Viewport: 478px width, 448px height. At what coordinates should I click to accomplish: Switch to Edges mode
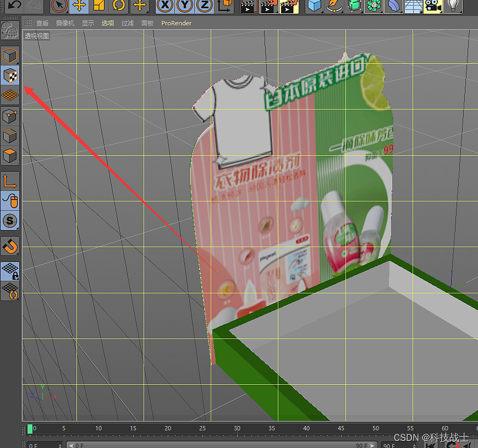10,136
